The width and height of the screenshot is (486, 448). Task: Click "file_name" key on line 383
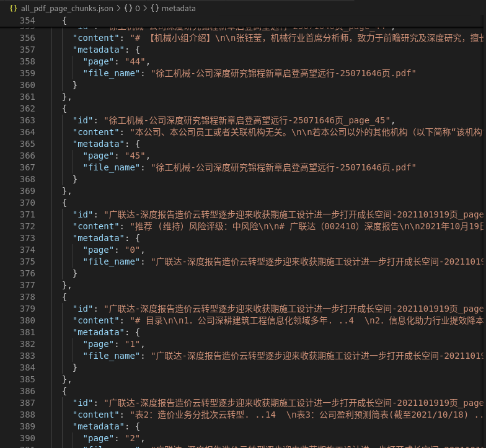(x=112, y=356)
